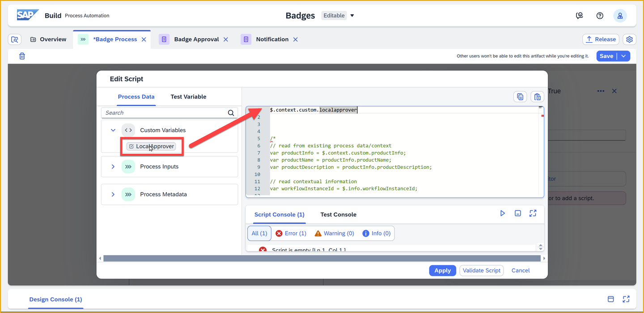Screen dimensions: 644x313
Task: Click the 'Script is empty' error message
Action: [309, 249]
